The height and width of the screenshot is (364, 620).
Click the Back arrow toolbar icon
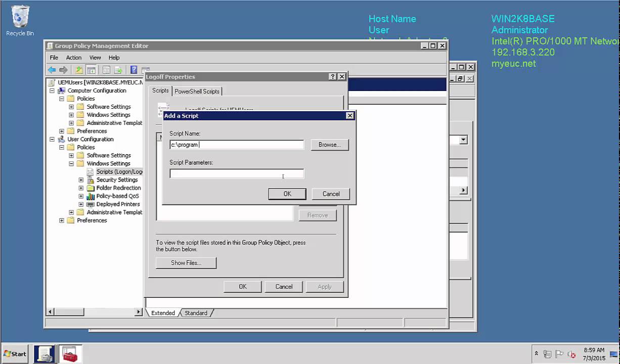tap(52, 70)
